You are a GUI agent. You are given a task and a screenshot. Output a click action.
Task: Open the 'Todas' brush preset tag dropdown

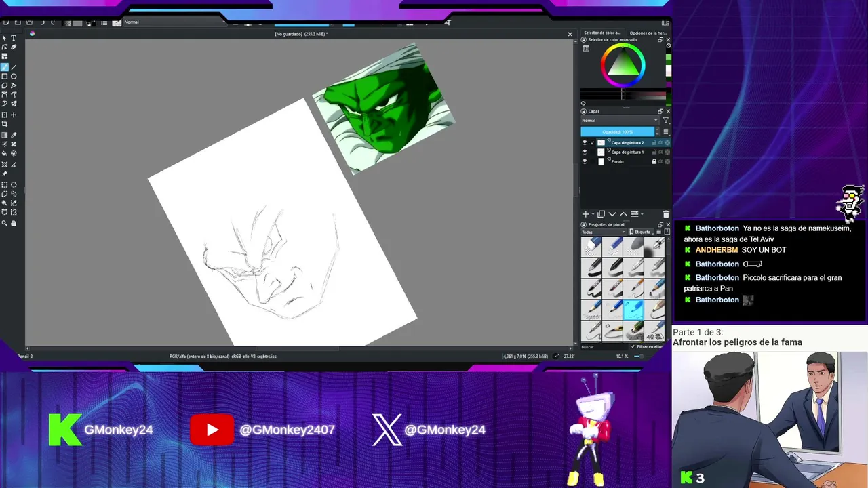click(x=604, y=232)
